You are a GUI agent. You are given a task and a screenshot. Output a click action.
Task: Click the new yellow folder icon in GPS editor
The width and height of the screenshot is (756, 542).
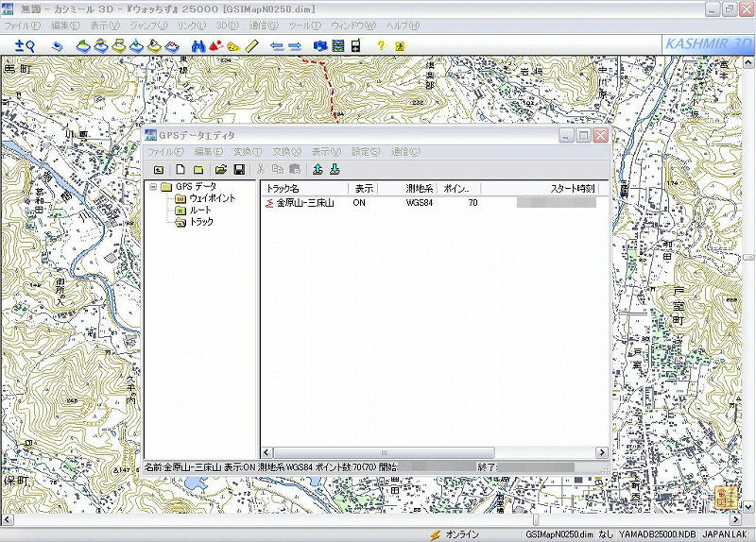pos(198,169)
